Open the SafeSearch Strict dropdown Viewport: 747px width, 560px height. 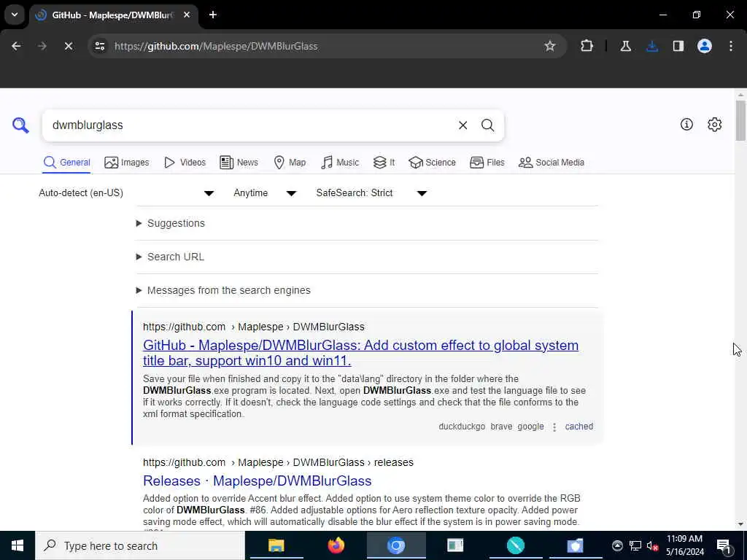tap(371, 192)
